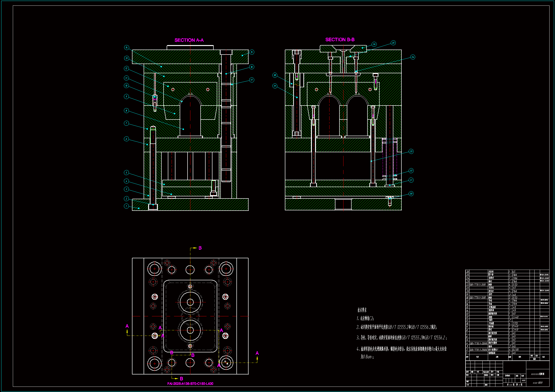Click the FAI-2025-A135-B70-C150-L400 label
Screen dimensions: 555x392
click(190, 383)
